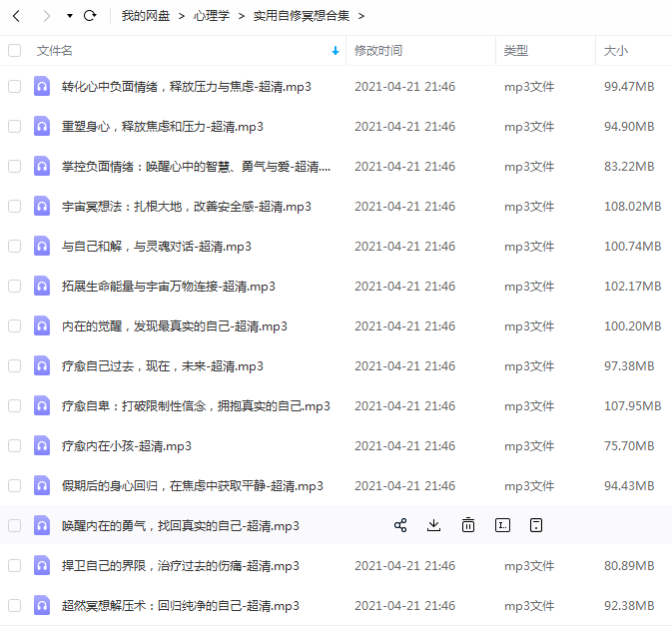Click audio icon of 唤醒内在的勇气 file
672x631 pixels.
click(x=42, y=525)
